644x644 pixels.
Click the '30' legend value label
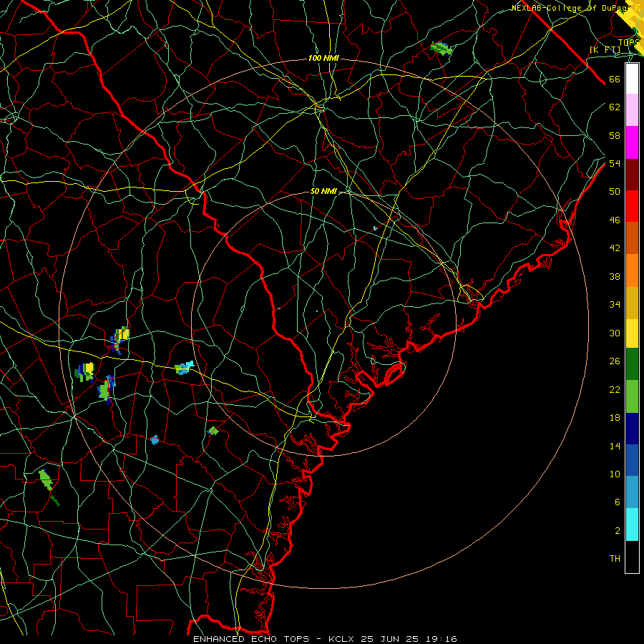click(615, 333)
